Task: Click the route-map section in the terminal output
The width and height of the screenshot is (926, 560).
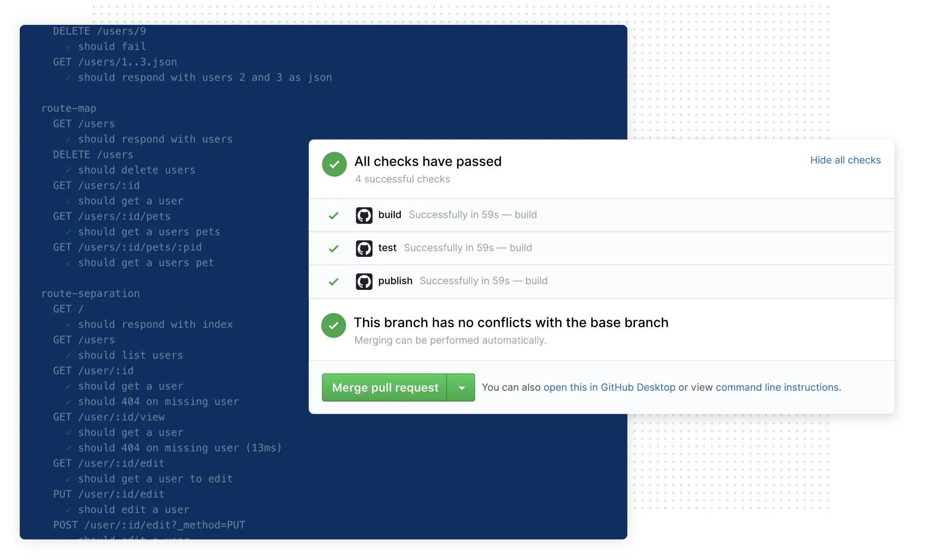Action: [x=69, y=108]
